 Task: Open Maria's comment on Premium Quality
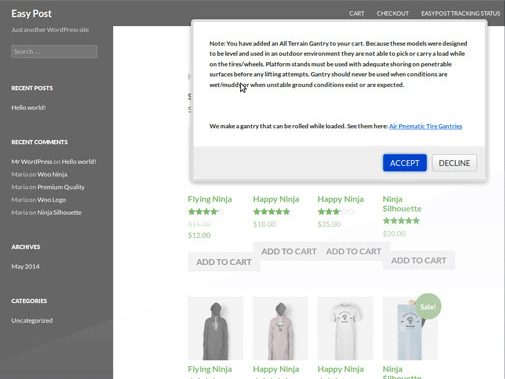pyautogui.click(x=61, y=187)
